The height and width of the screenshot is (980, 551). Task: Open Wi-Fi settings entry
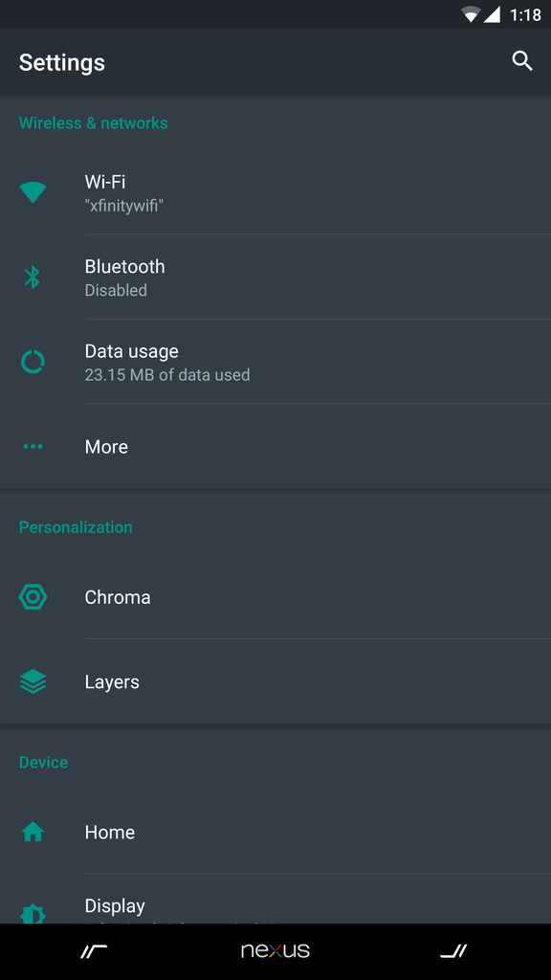tap(275, 192)
